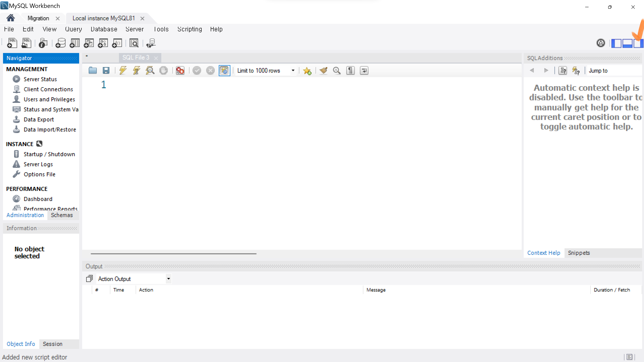Open a SQL script file folder icon

coord(93,71)
